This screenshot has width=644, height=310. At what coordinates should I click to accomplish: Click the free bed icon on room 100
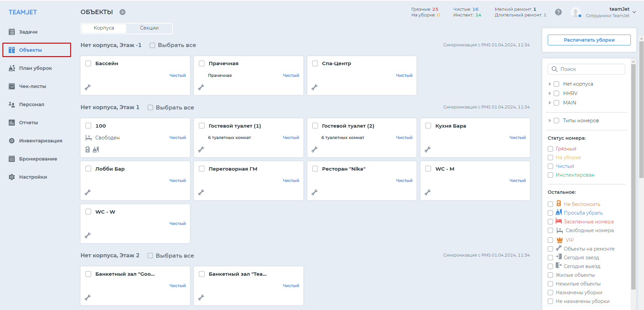89,138
